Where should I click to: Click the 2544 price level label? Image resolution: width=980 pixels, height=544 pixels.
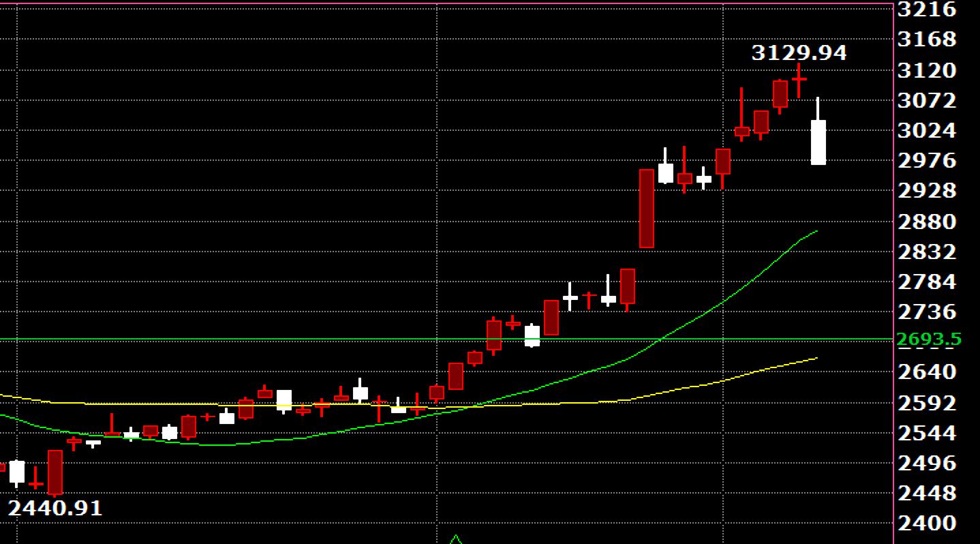coord(927,433)
